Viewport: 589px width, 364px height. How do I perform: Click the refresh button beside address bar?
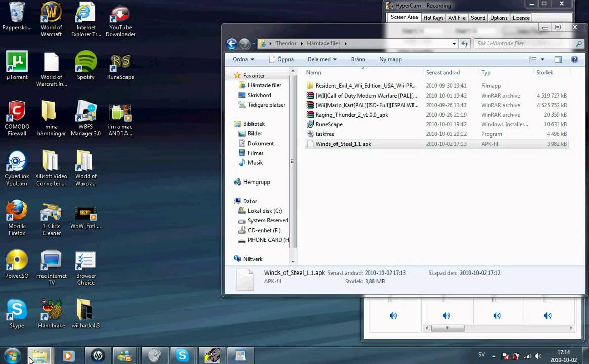tap(465, 44)
